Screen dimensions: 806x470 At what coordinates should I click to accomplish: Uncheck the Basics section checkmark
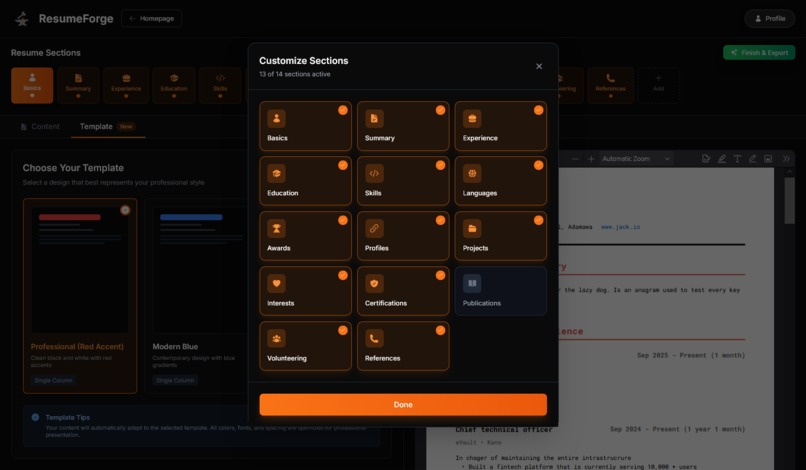pyautogui.click(x=343, y=110)
